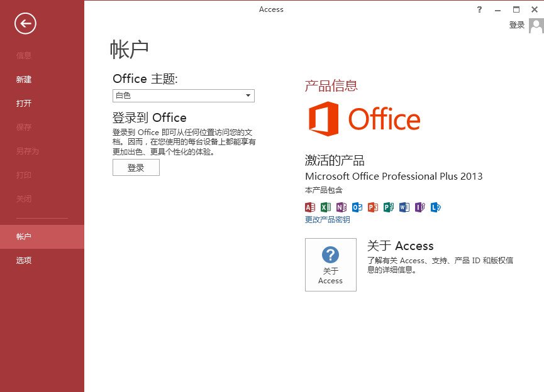
Task: Maximize the Access window
Action: pos(516,9)
